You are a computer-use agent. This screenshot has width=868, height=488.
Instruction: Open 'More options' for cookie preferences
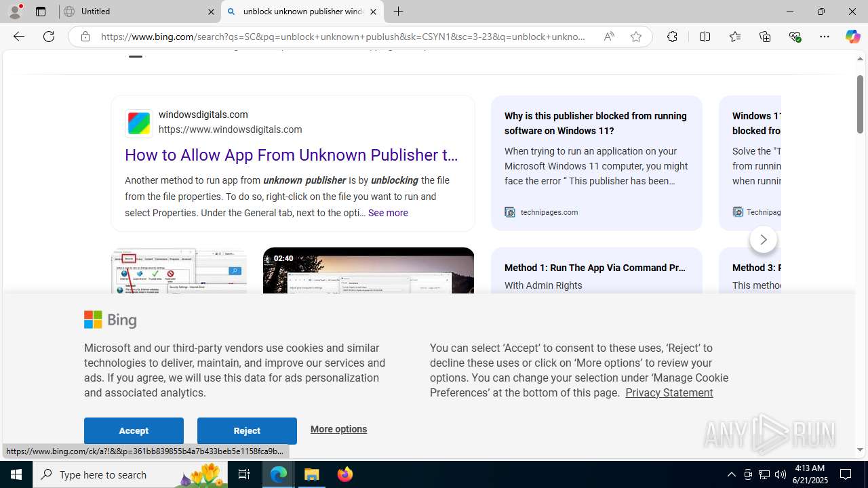(338, 429)
